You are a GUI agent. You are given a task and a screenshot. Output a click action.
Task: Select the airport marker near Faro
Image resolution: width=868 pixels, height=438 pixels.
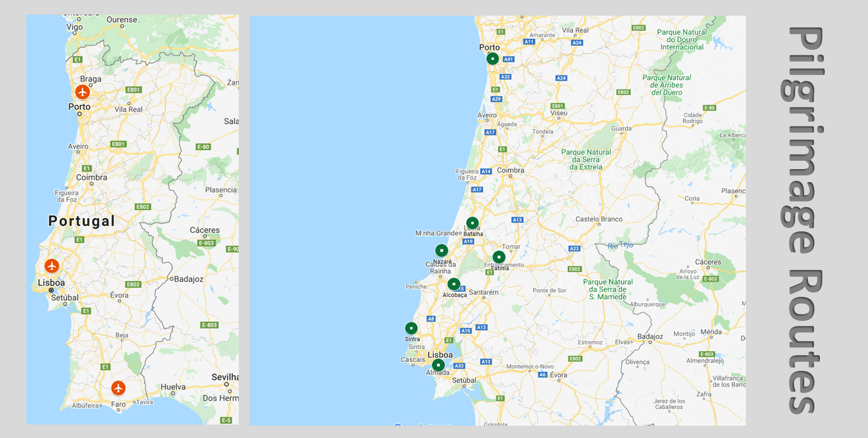click(118, 388)
